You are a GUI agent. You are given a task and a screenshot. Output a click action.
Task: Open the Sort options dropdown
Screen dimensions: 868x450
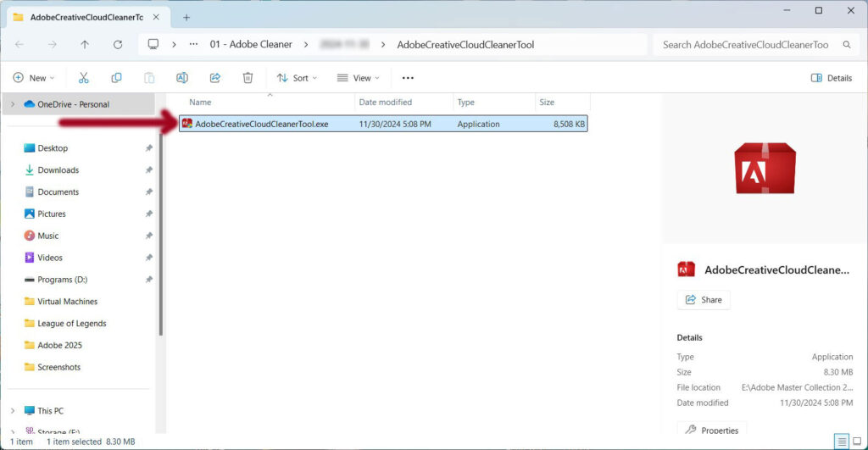click(x=298, y=78)
